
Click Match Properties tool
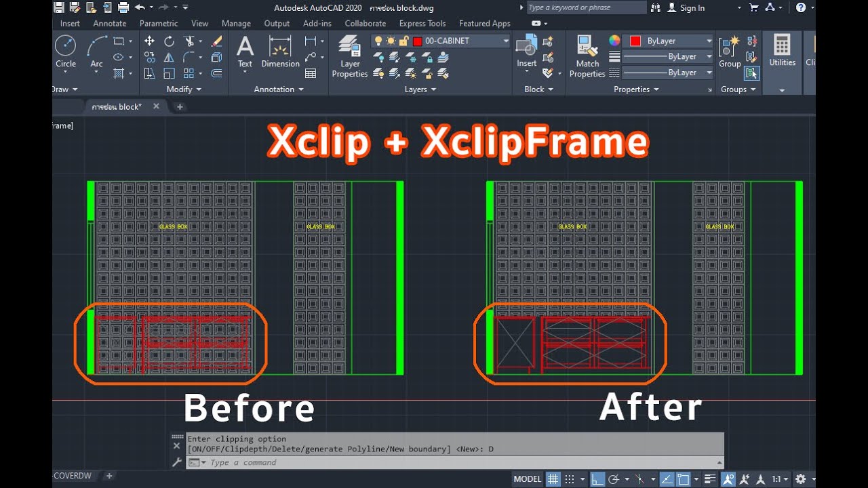(x=587, y=57)
